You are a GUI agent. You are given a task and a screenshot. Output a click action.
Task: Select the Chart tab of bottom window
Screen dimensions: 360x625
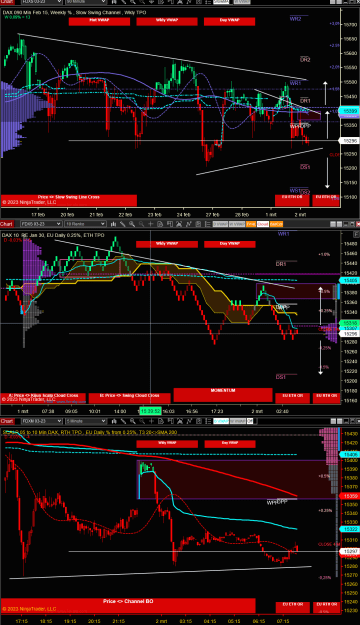7,421
